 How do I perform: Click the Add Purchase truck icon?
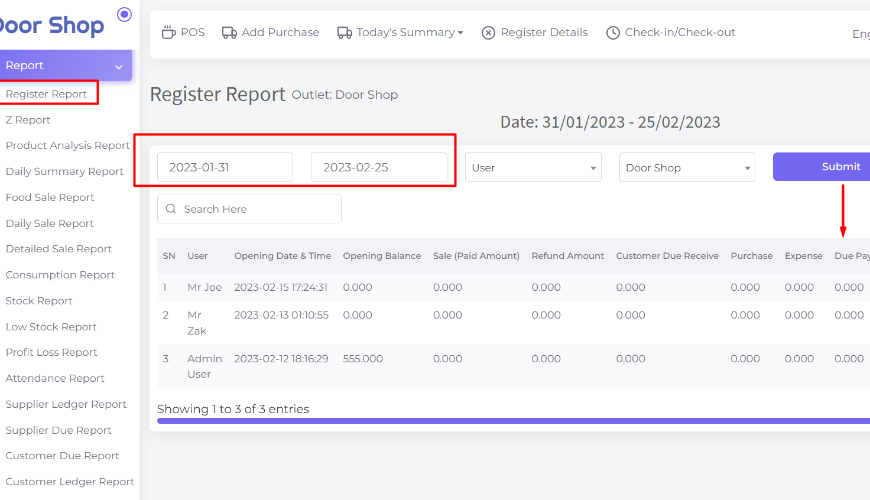click(229, 32)
